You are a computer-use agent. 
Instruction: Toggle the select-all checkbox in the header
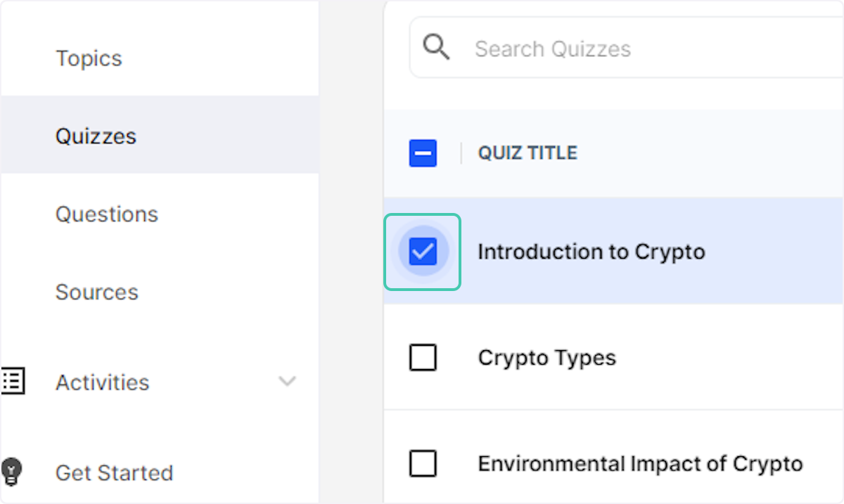pos(423,153)
